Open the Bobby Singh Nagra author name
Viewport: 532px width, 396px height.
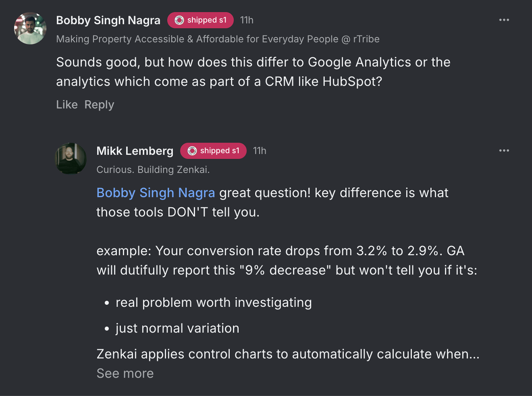[x=108, y=20]
